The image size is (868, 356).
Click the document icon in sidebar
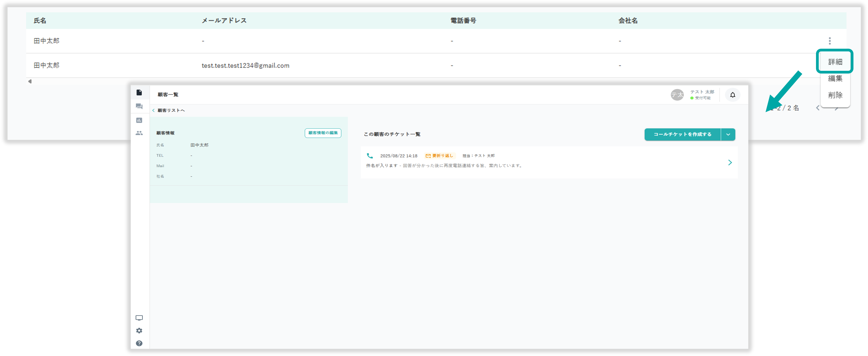point(139,93)
